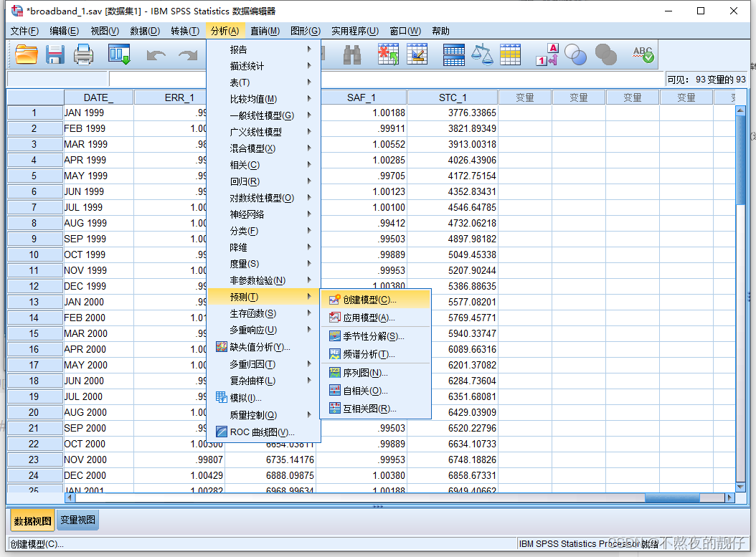The image size is (756, 557).
Task: Click the Select cases yellow grid icon
Action: (x=510, y=54)
